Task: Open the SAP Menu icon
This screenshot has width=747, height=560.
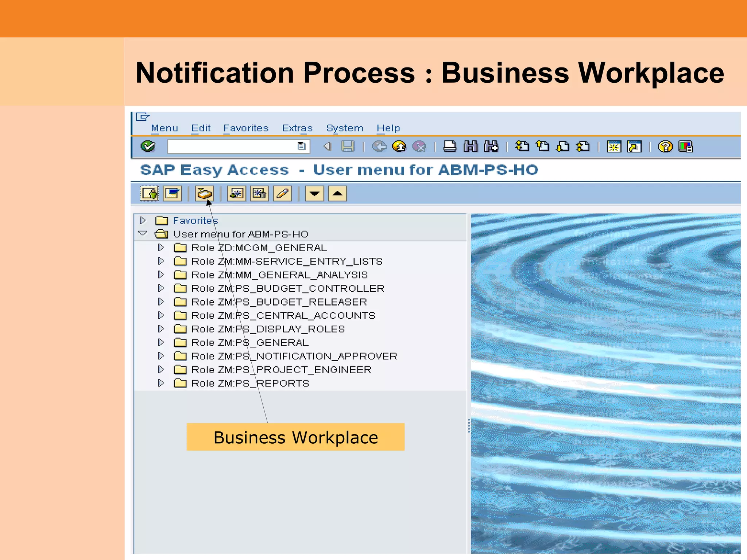Action: 173,193
